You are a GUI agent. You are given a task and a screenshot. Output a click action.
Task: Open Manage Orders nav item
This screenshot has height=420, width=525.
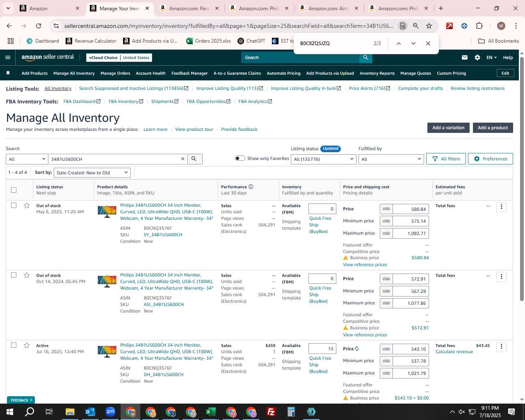[x=115, y=73]
